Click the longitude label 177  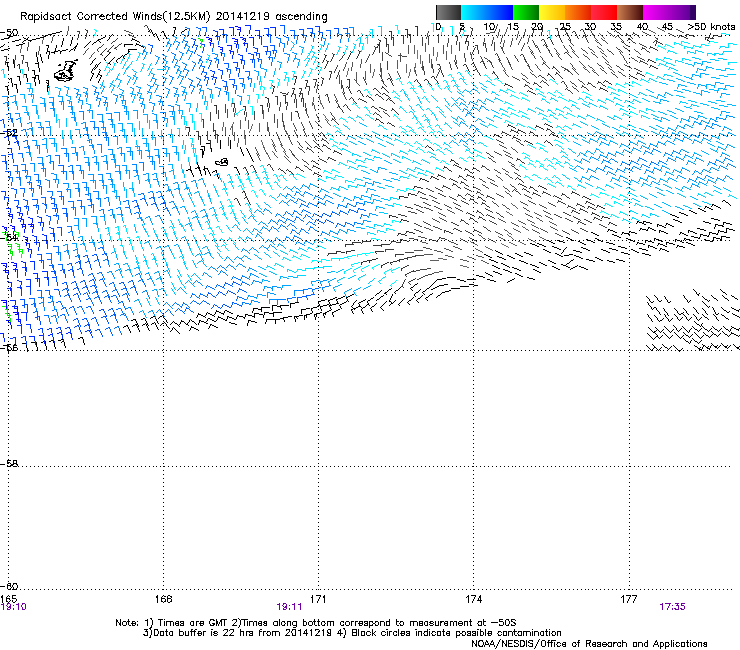[629, 599]
